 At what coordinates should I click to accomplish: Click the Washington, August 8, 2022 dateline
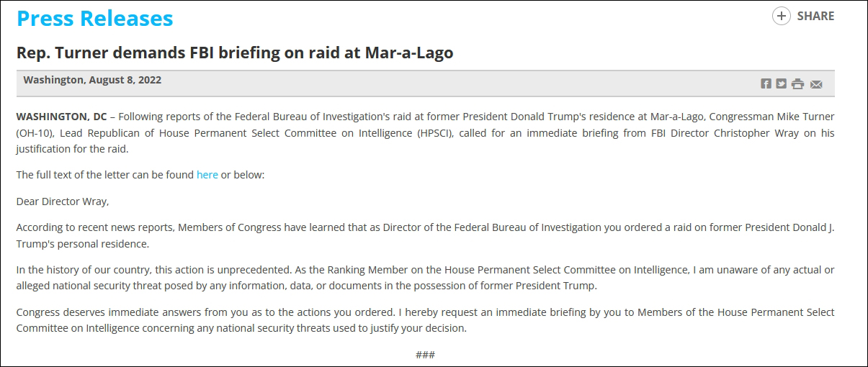click(92, 80)
